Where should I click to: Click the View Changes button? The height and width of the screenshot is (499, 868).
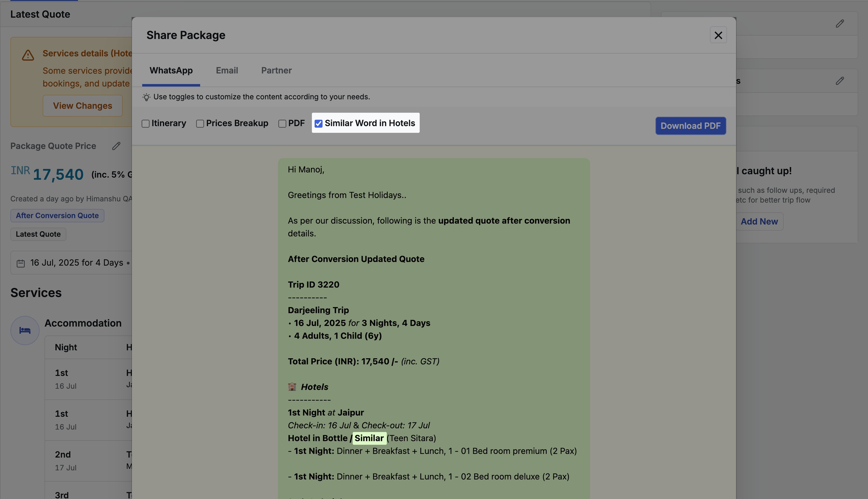point(82,106)
